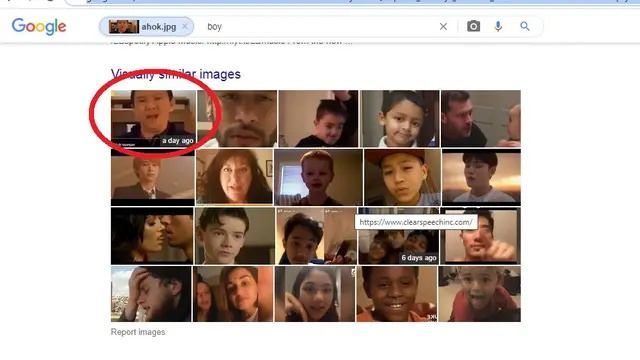Open thumbnail of young man against sunset
Screen dimensions: 640x360
pos(481,177)
